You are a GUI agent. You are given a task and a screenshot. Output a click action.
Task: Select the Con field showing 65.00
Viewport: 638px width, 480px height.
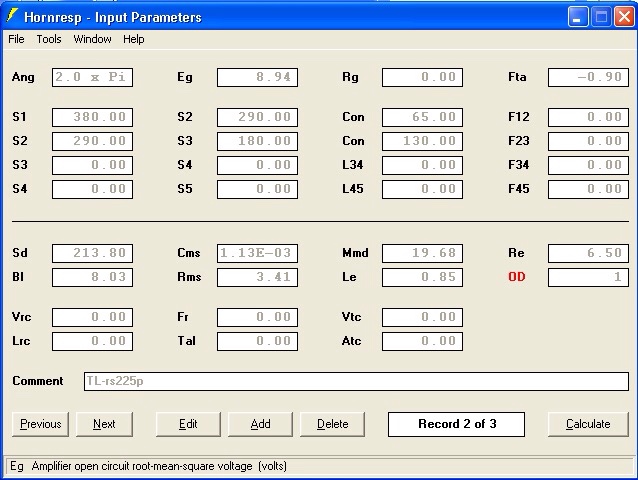click(x=422, y=117)
